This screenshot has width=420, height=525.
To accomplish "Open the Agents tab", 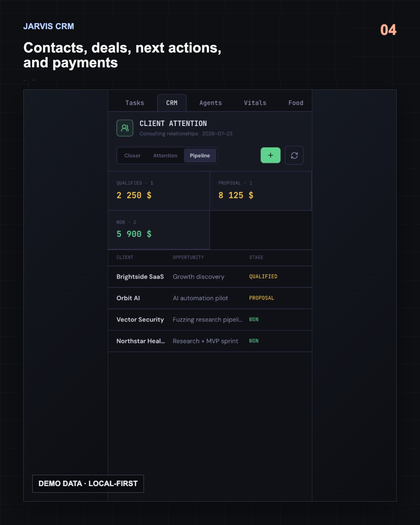I will [210, 103].
